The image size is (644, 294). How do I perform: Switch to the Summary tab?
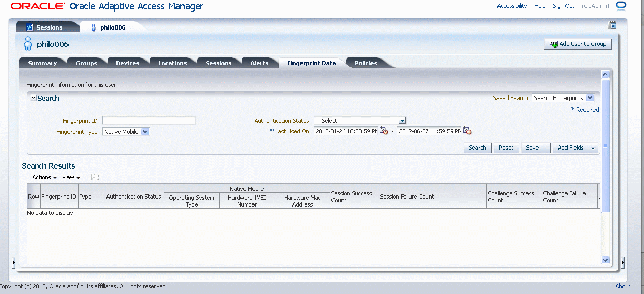point(42,63)
